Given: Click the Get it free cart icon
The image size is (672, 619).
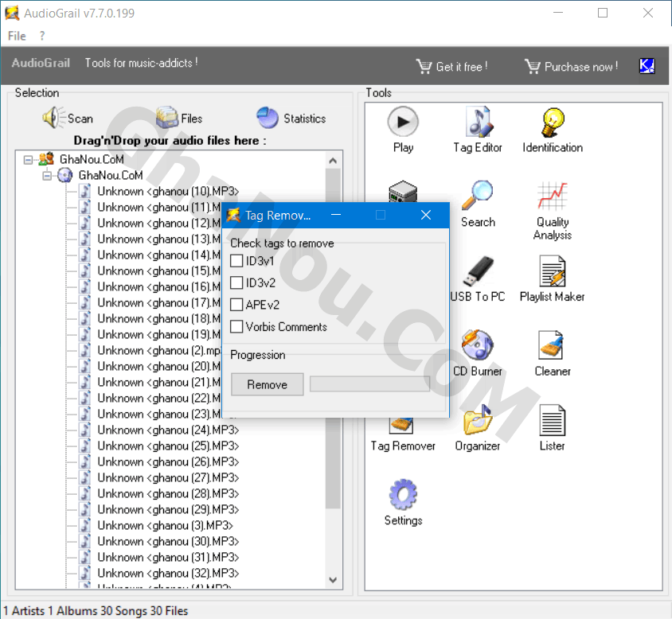Looking at the screenshot, I should tap(424, 67).
